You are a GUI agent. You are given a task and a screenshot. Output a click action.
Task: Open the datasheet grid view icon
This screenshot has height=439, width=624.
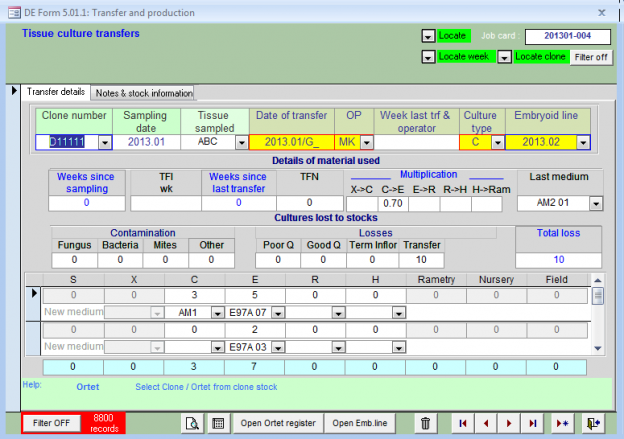point(218,423)
